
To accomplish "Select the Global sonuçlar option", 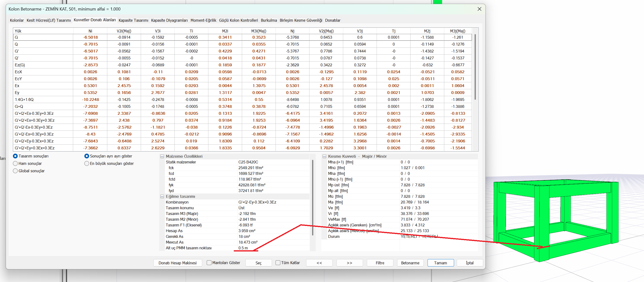I will pyautogui.click(x=16, y=171).
